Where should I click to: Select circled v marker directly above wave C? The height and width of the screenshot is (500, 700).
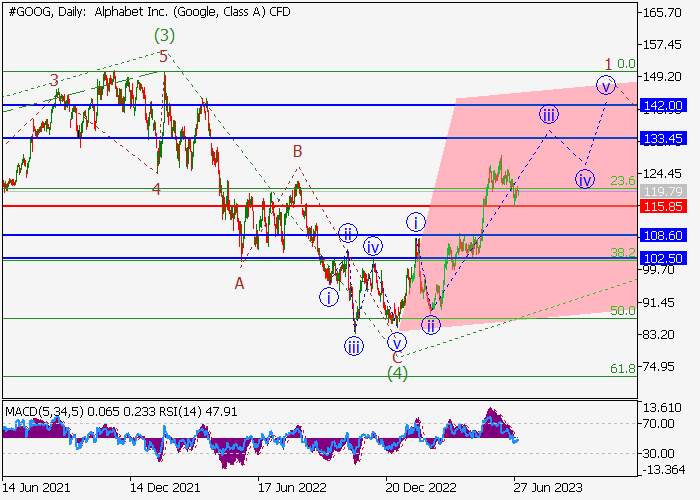coord(396,342)
